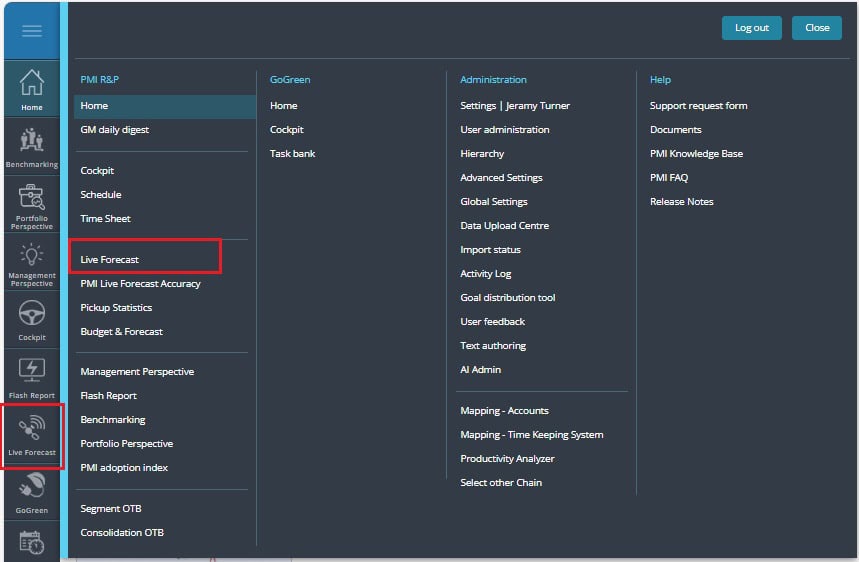The width and height of the screenshot is (859, 562).
Task: Open the Flash Report sidebar icon
Action: point(32,378)
